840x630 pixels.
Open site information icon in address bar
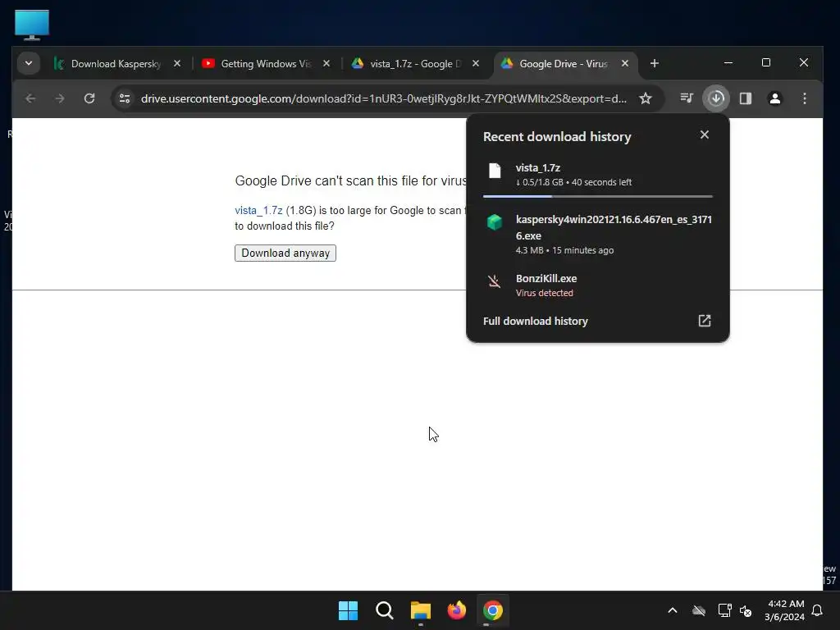click(125, 98)
